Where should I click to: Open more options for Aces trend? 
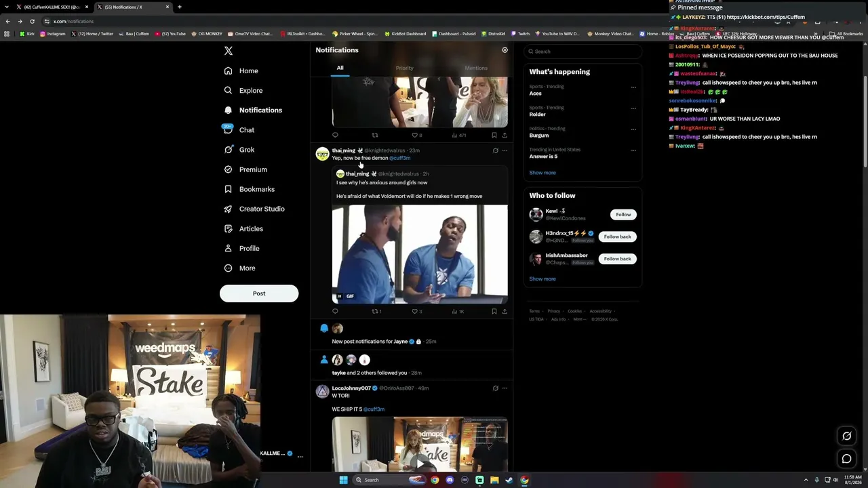(633, 87)
